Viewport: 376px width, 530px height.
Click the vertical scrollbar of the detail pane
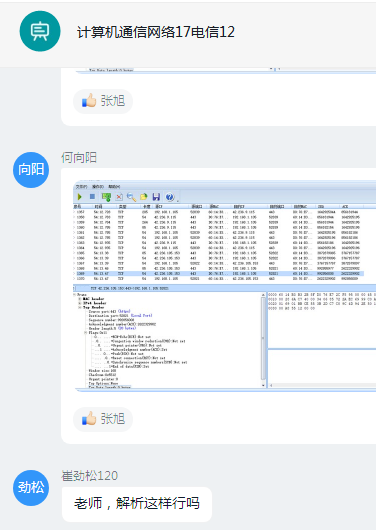pos(263,340)
